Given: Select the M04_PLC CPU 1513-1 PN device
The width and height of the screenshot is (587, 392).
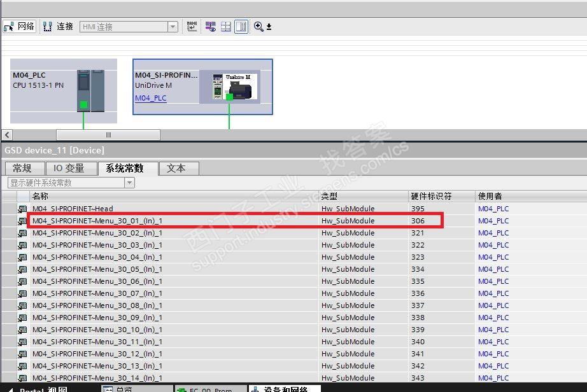Looking at the screenshot, I should point(63,90).
